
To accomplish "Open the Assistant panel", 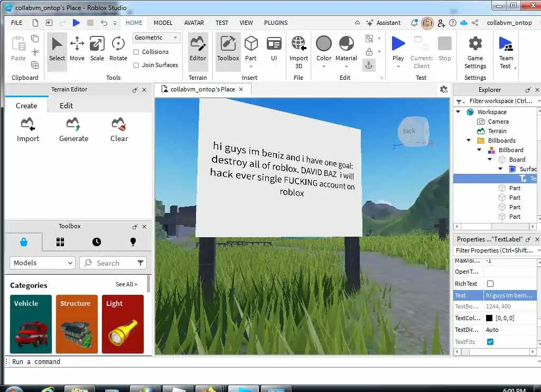I will (x=384, y=23).
